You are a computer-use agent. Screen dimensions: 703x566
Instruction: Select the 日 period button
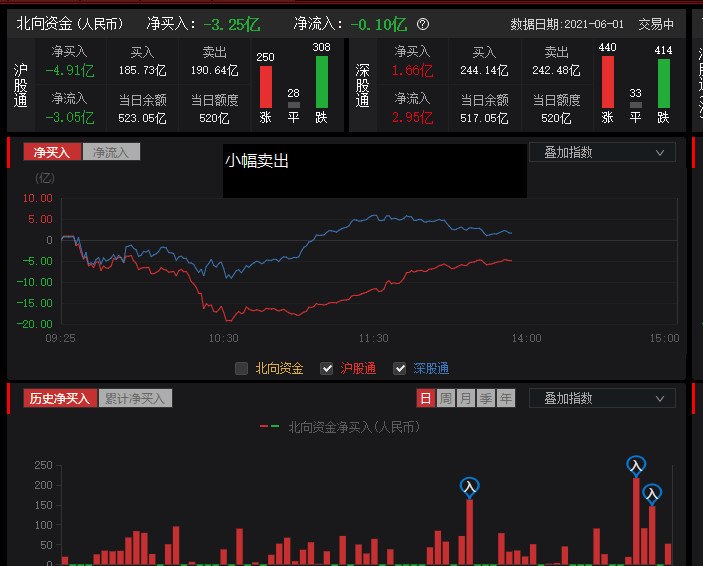click(425, 398)
